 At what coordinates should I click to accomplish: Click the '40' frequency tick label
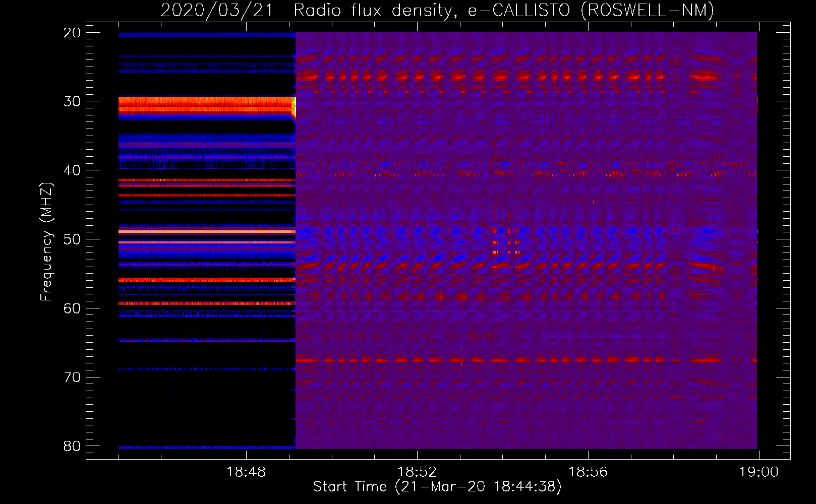click(72, 170)
